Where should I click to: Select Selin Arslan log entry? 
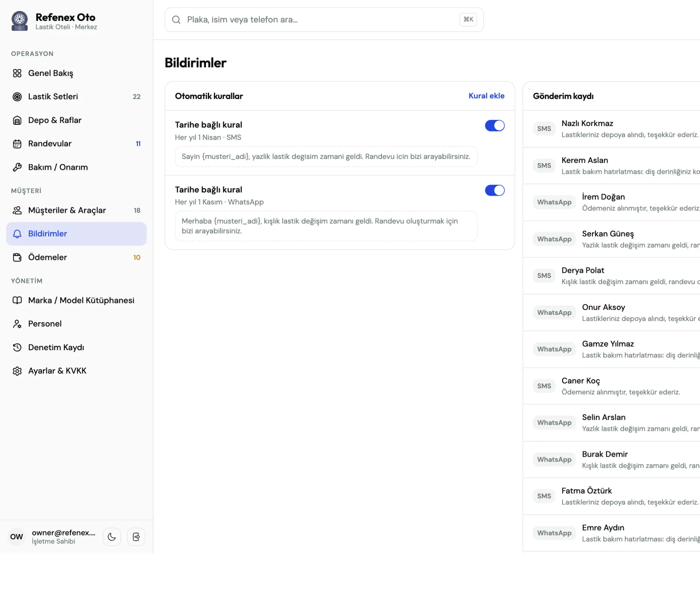(x=612, y=423)
